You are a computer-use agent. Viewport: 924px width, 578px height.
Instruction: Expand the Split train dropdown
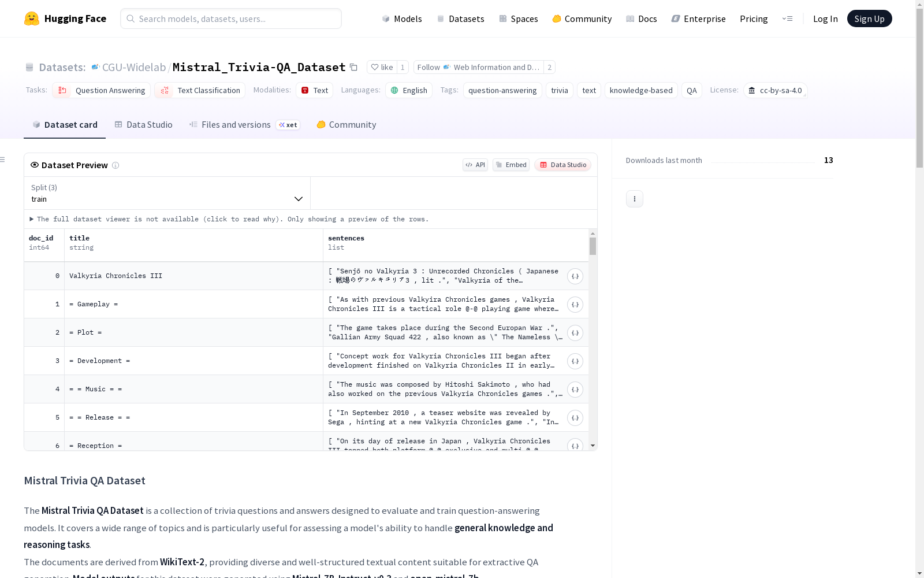click(167, 193)
